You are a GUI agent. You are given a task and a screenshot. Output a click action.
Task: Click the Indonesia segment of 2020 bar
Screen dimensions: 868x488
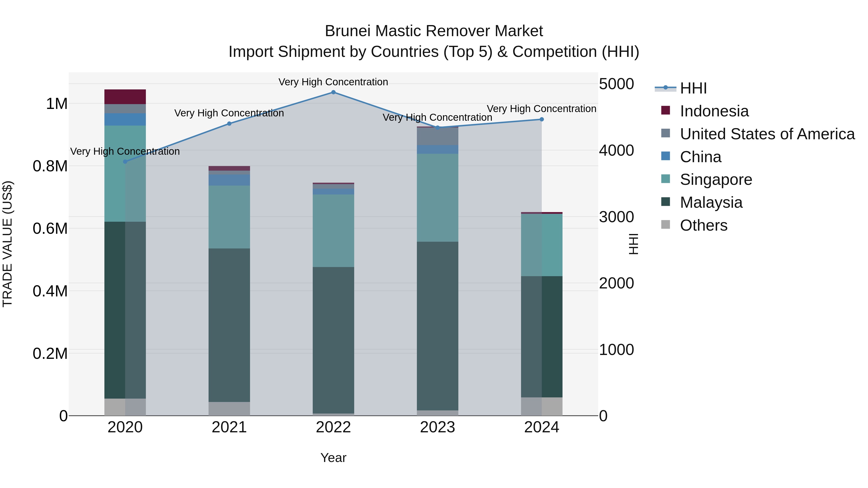click(x=125, y=97)
